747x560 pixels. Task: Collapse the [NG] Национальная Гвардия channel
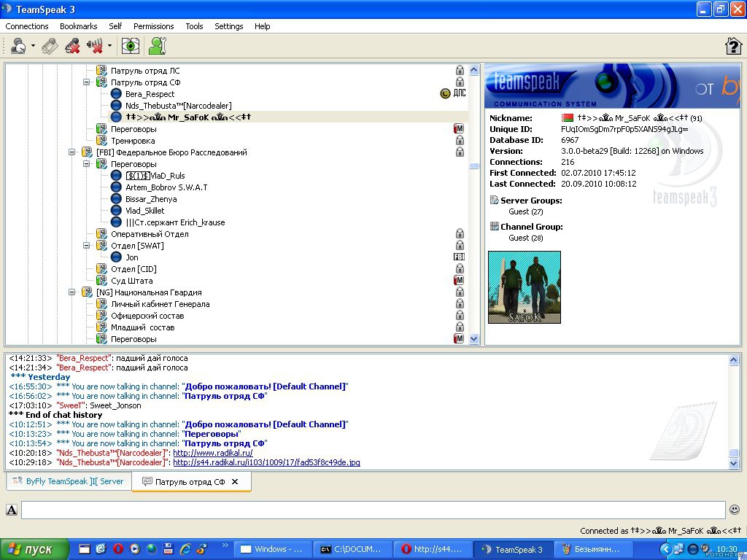pos(71,292)
